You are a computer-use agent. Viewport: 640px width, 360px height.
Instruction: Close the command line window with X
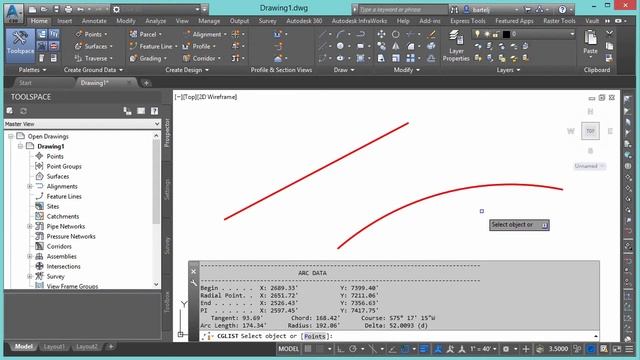(194, 271)
